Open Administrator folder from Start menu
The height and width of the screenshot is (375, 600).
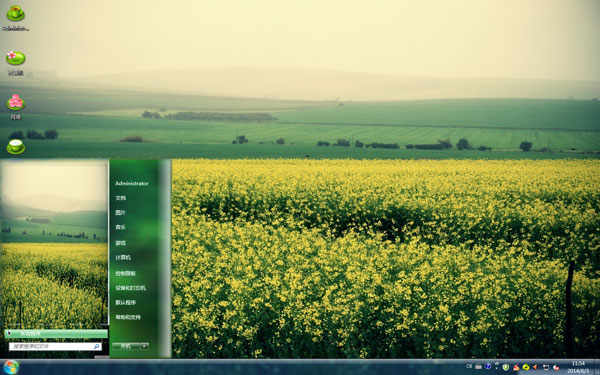pos(132,183)
